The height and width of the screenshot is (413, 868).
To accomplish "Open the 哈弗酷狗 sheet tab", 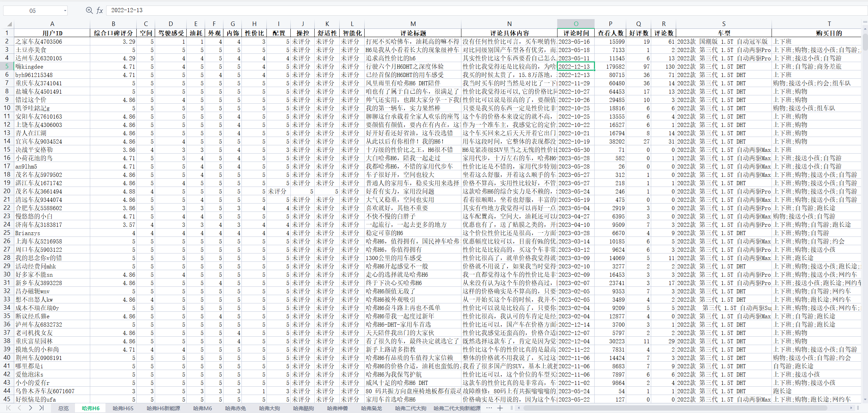I will (x=304, y=408).
